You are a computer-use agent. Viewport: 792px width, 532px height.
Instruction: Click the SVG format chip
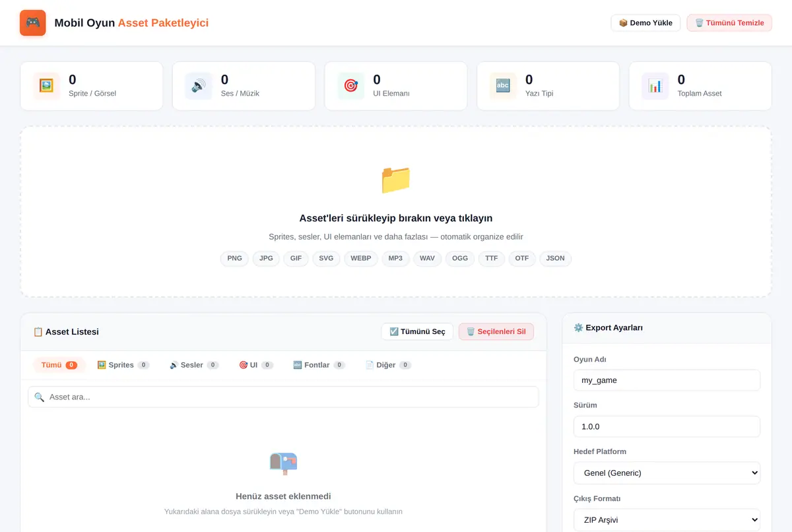[x=326, y=258]
